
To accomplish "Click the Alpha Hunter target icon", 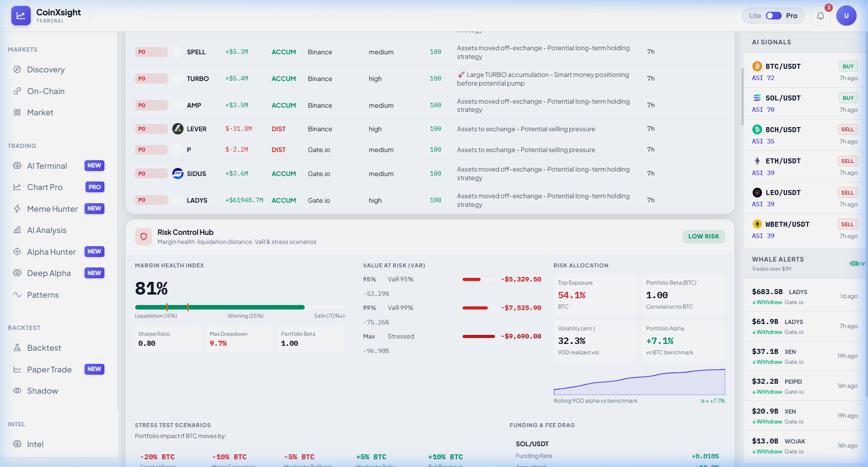I will pyautogui.click(x=17, y=252).
